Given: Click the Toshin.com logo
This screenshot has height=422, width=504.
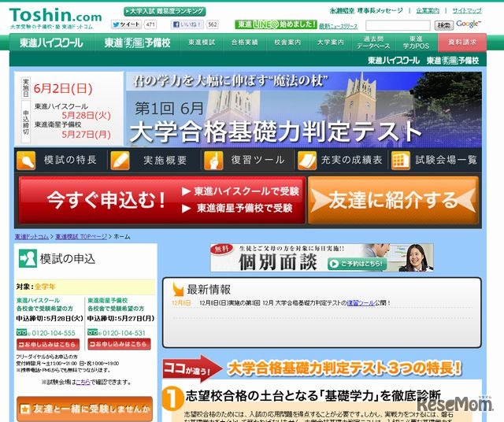Looking at the screenshot, I should coord(56,16).
